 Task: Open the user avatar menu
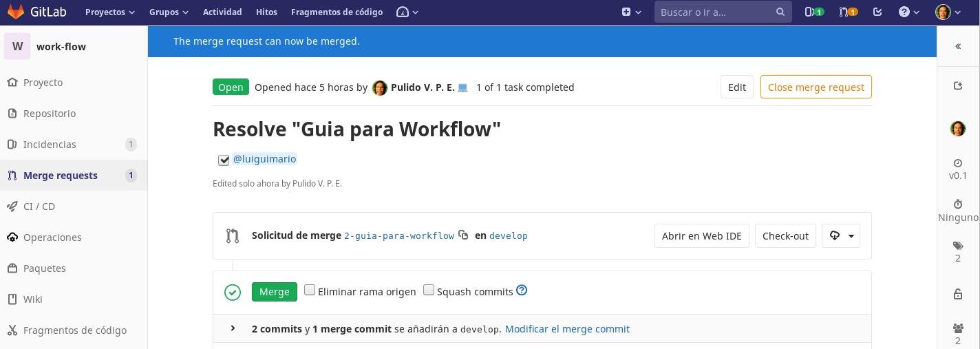(949, 12)
